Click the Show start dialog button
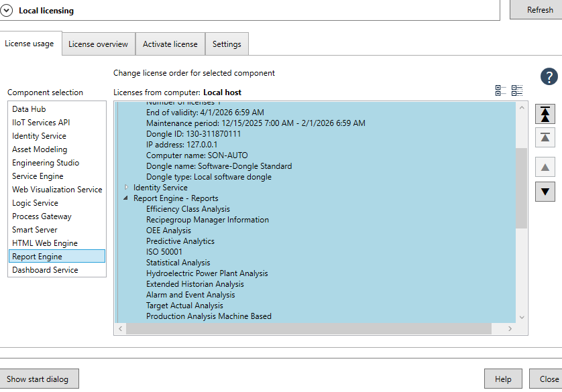The height and width of the screenshot is (392, 562). 39,379
